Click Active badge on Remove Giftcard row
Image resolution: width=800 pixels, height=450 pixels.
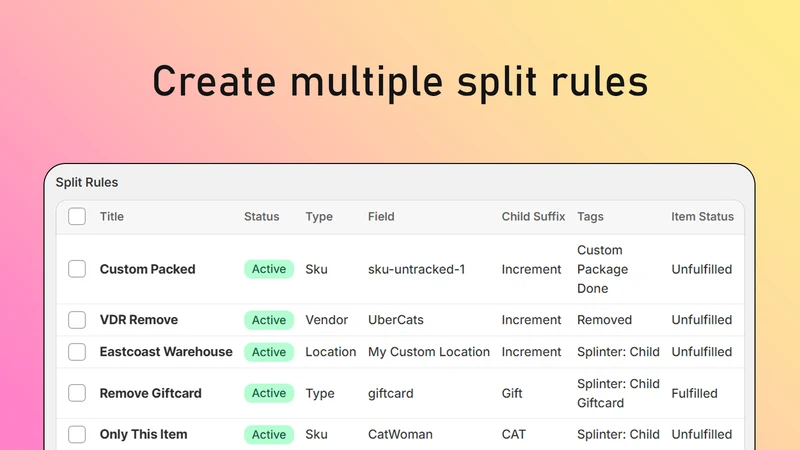[x=269, y=393]
